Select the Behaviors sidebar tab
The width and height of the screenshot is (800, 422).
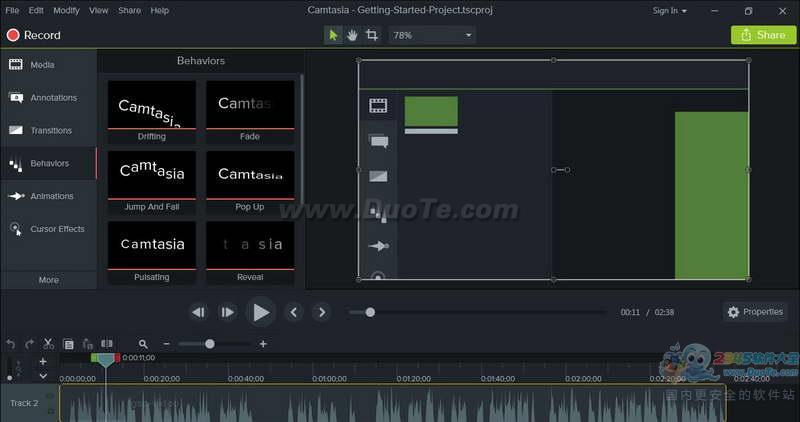[x=48, y=163]
